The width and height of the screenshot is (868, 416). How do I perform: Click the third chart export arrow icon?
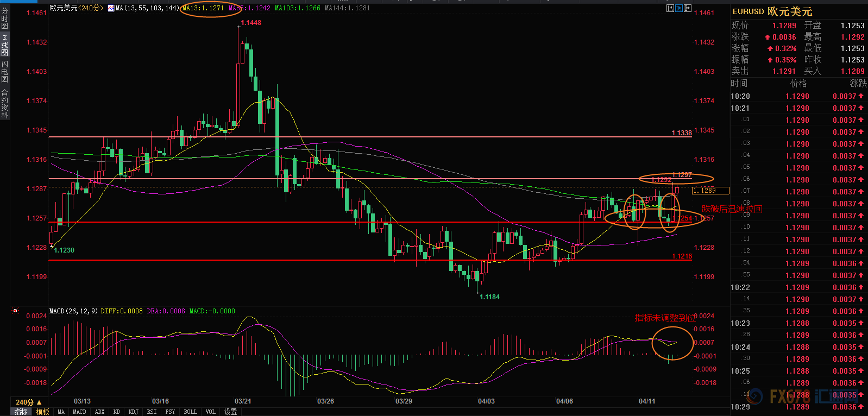pyautogui.click(x=688, y=8)
